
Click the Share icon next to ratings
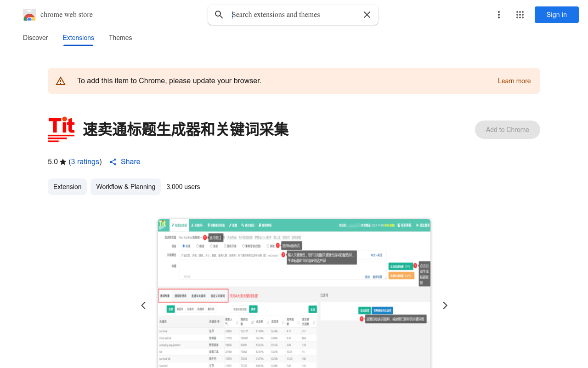tap(113, 162)
